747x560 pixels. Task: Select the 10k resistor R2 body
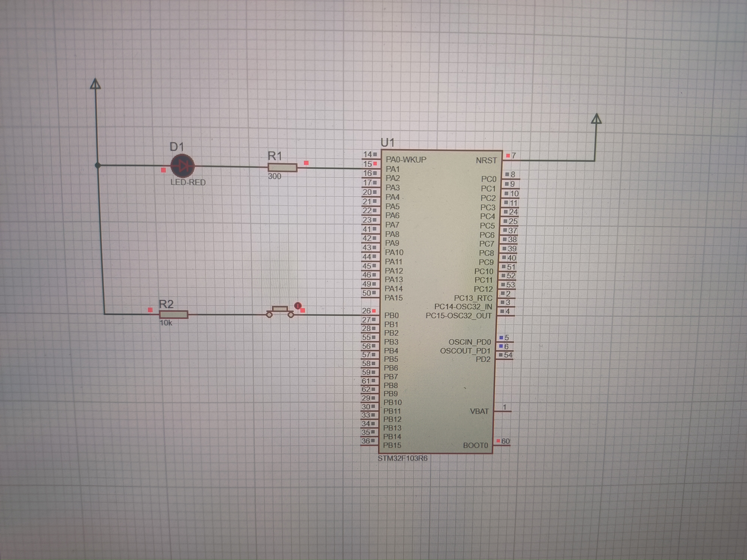173,315
